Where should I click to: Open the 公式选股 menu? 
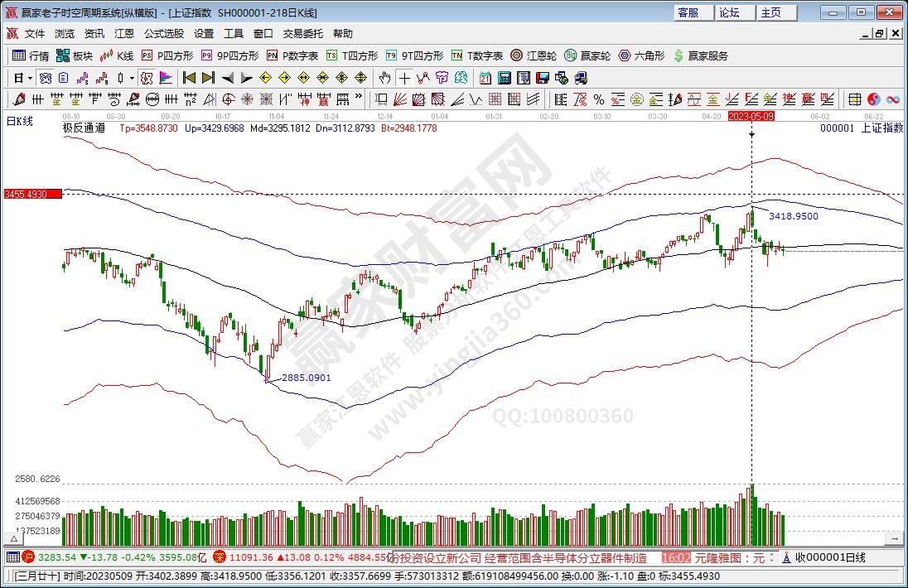pyautogui.click(x=164, y=34)
